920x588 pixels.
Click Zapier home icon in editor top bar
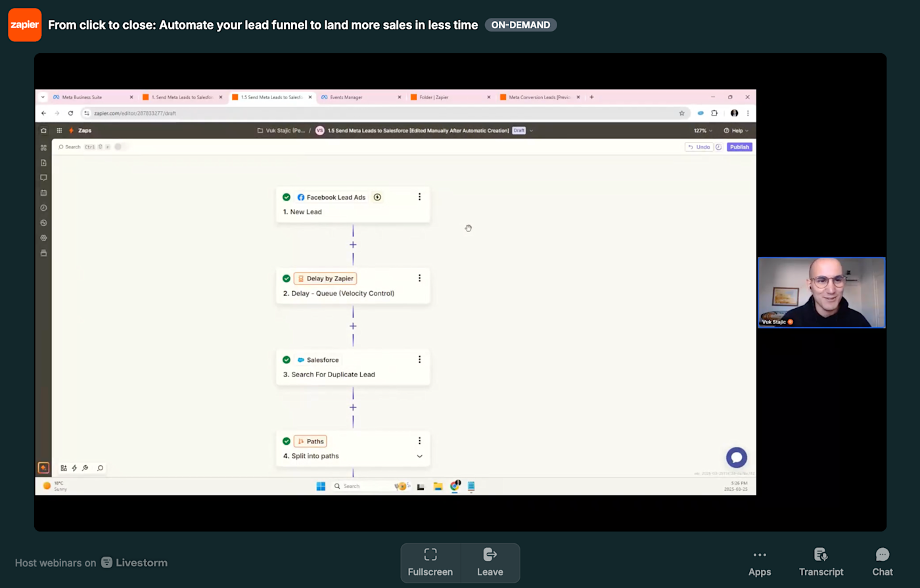click(x=43, y=131)
